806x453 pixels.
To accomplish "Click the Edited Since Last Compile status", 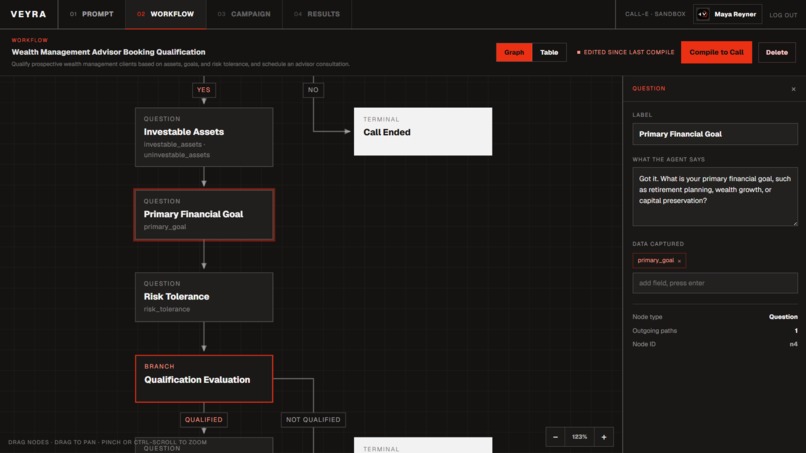I will tap(626, 52).
